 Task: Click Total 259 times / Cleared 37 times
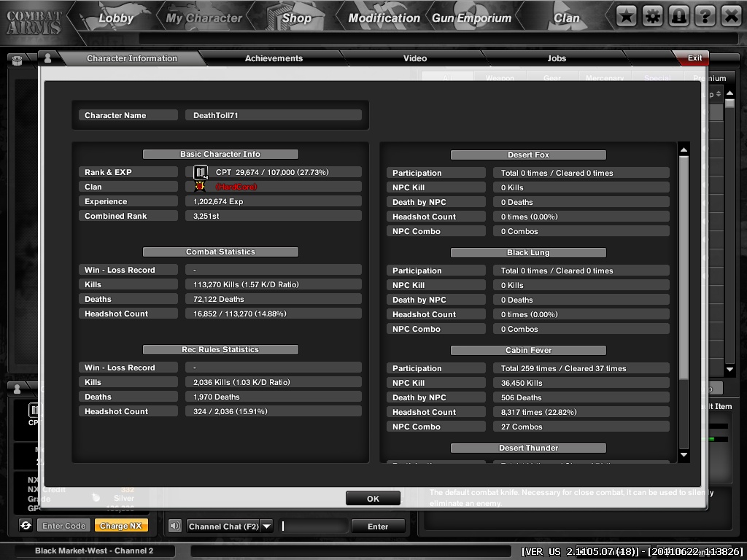tap(564, 368)
